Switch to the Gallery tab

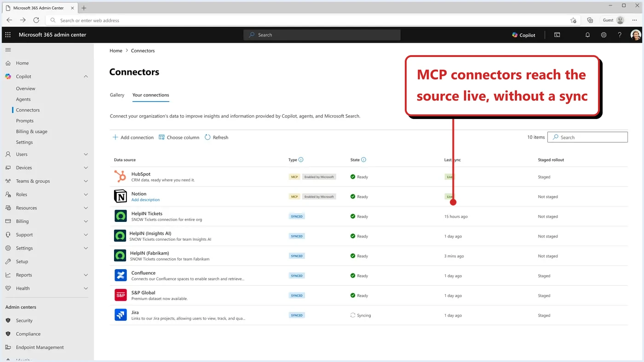pyautogui.click(x=117, y=95)
